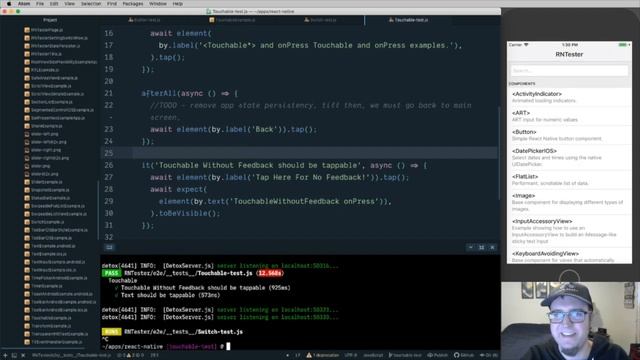Close the terminal panel

click(492, 247)
